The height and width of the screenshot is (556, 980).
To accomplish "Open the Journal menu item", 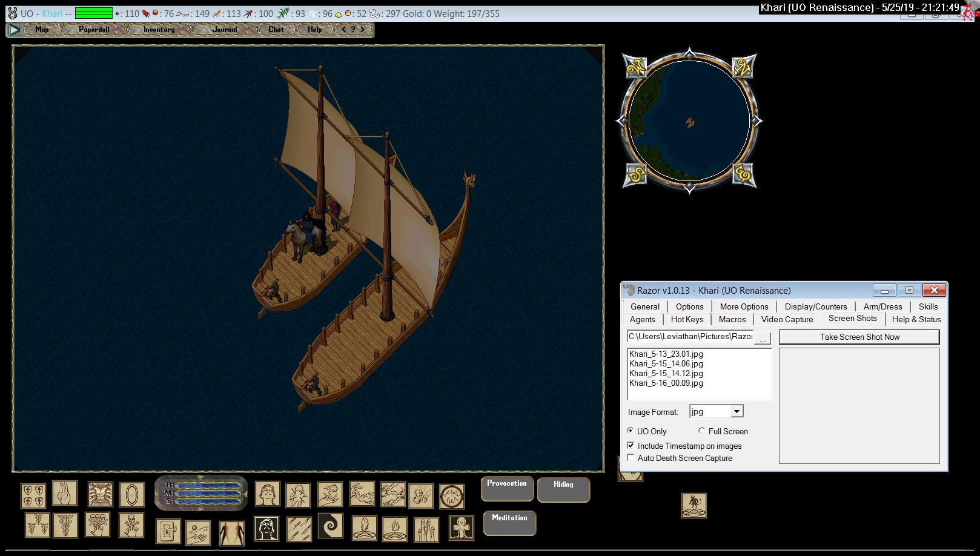I will point(225,30).
